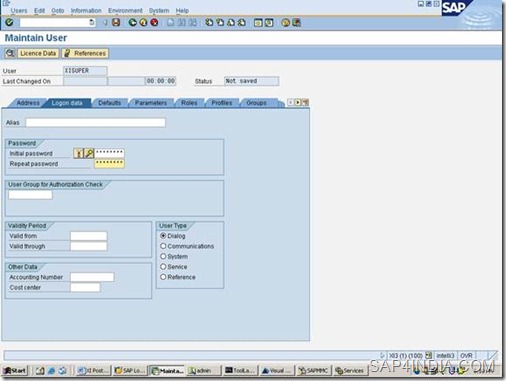This screenshot has width=506, height=381.
Task: Switch to the Parameters tab
Action: 151,103
